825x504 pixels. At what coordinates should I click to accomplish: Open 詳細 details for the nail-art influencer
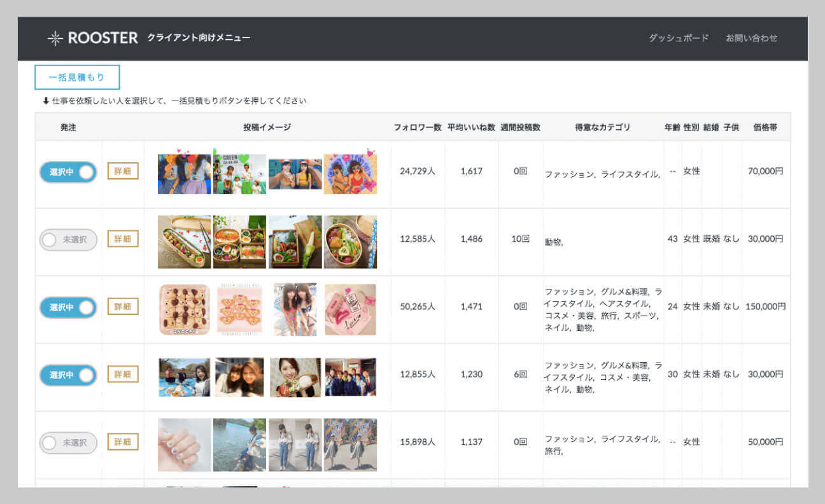122,442
